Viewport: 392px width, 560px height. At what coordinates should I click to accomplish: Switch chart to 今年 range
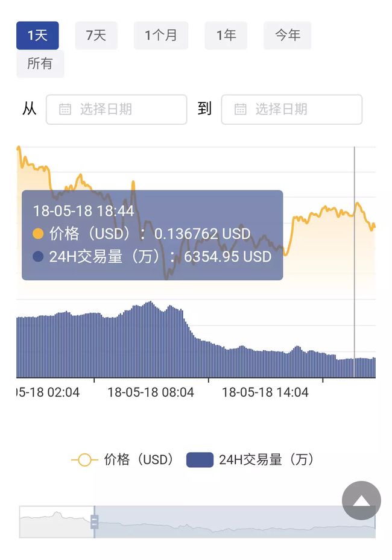[x=287, y=36]
